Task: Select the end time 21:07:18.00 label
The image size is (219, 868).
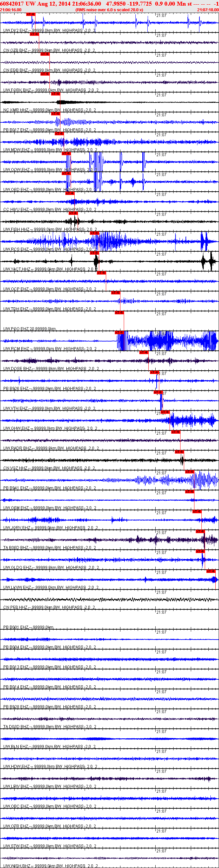Action: (x=208, y=10)
